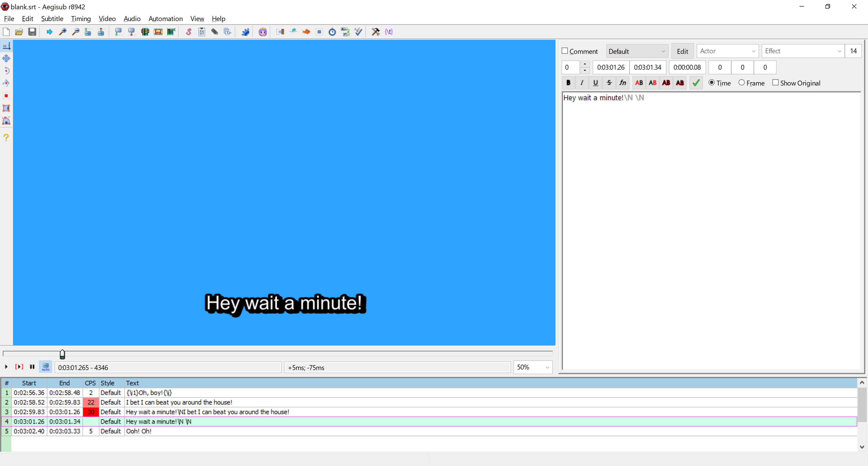The width and height of the screenshot is (868, 466).
Task: Select the Frame radio button
Action: tap(741, 83)
